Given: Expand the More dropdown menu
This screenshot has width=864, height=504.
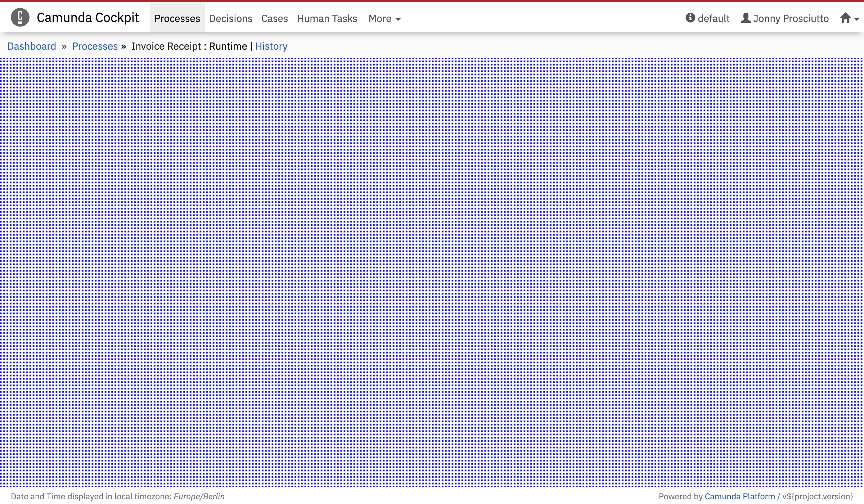Looking at the screenshot, I should point(380,18).
